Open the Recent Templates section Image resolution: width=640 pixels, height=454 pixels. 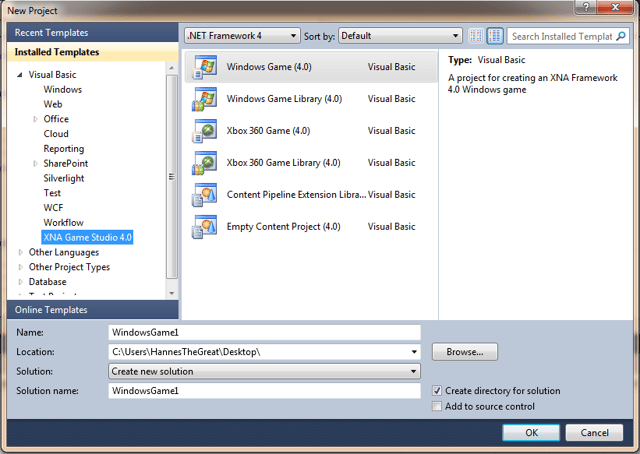click(93, 33)
